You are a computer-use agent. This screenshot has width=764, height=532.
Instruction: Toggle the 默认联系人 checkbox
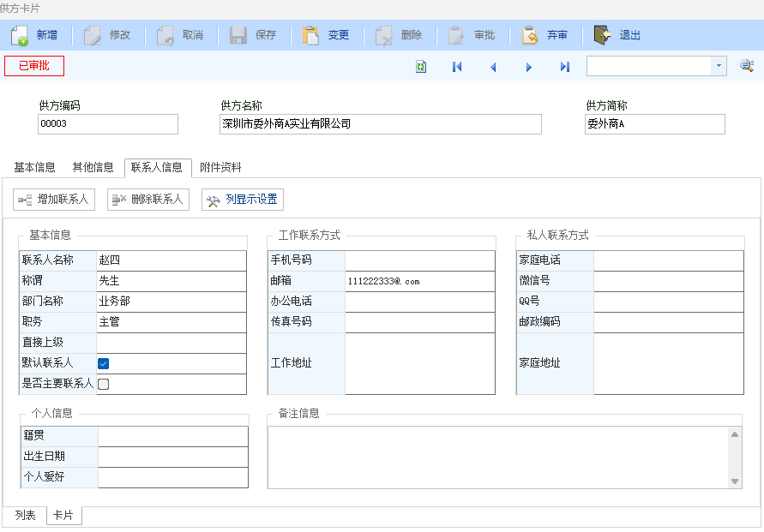click(x=103, y=363)
